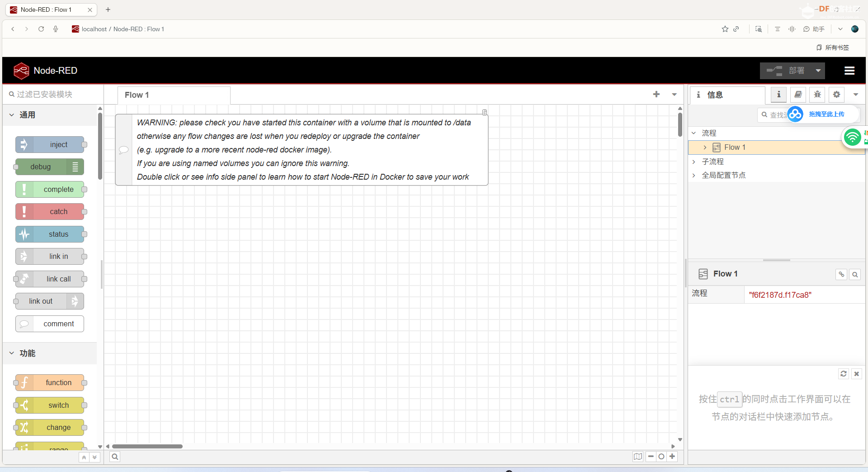Image resolution: width=868 pixels, height=472 pixels.
Task: Choose the catch node
Action: [50, 212]
